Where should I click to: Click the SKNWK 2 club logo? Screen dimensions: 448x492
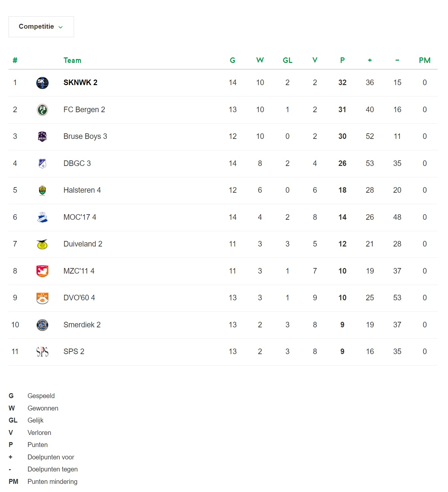(x=42, y=83)
